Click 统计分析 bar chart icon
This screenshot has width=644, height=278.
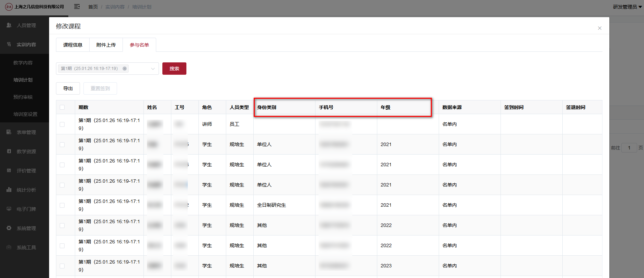tap(9, 190)
